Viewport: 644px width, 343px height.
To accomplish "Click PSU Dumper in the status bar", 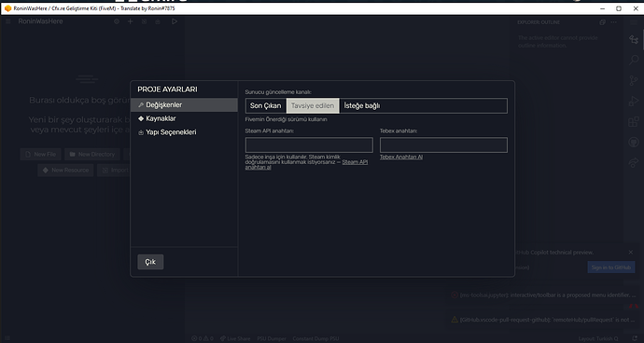I will point(272,338).
